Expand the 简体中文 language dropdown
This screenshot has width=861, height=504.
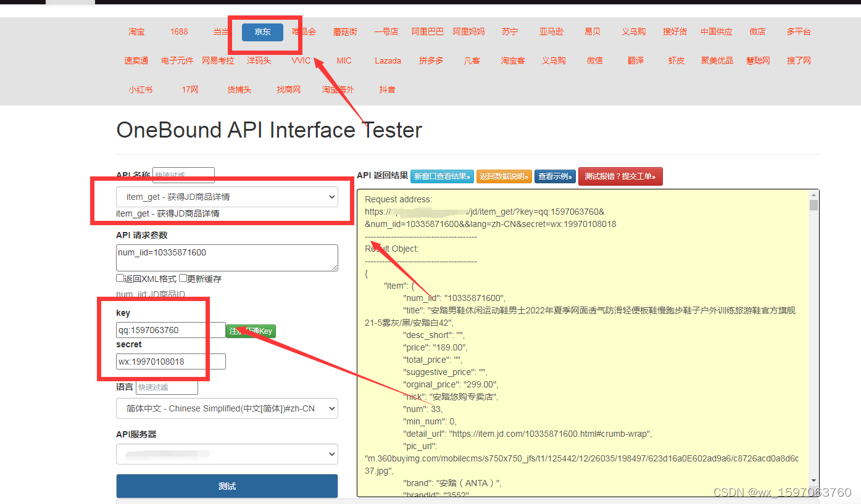(x=227, y=408)
